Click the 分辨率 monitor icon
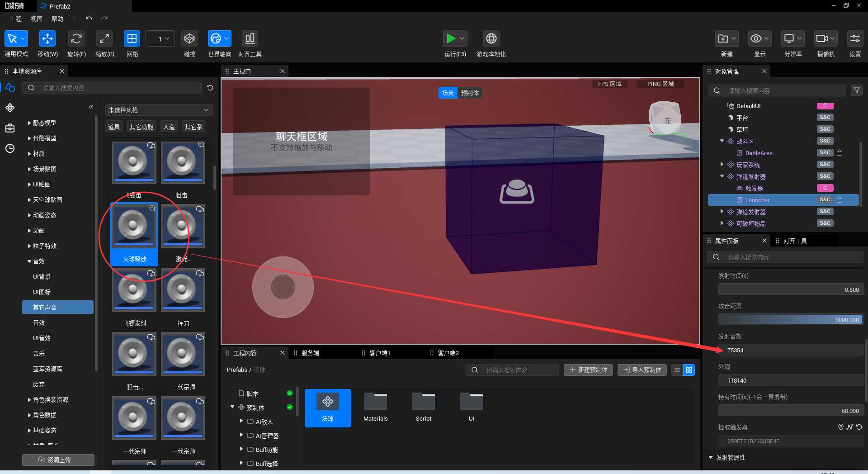The width and height of the screenshot is (868, 474). (x=789, y=39)
